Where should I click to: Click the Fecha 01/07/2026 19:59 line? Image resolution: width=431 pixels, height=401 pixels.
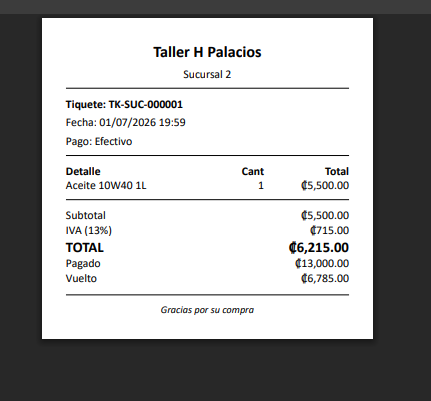point(125,123)
